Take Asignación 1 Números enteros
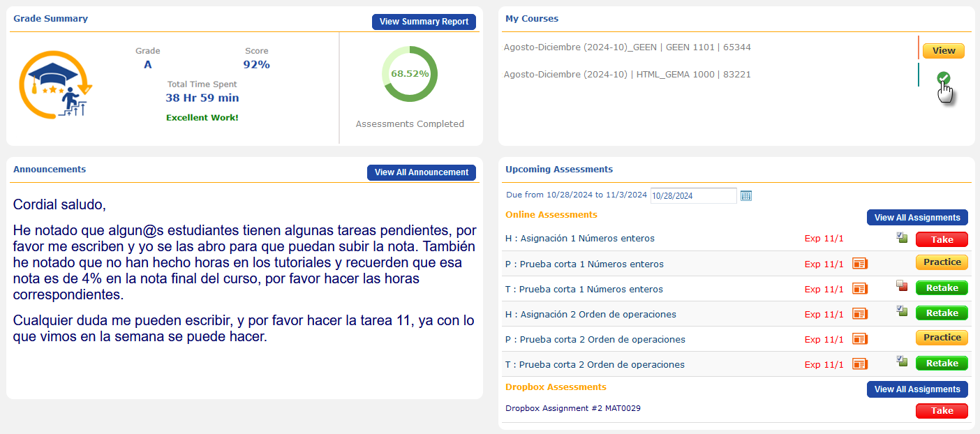The width and height of the screenshot is (980, 434). [x=942, y=239]
